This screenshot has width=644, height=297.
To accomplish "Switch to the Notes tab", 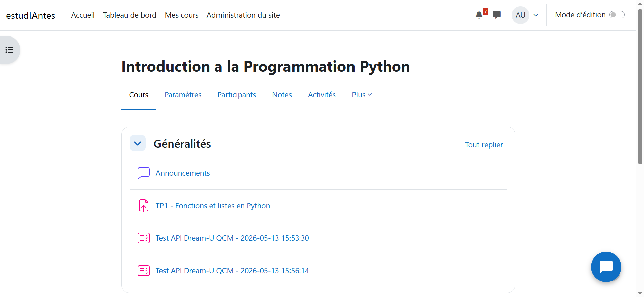I will coord(282,95).
